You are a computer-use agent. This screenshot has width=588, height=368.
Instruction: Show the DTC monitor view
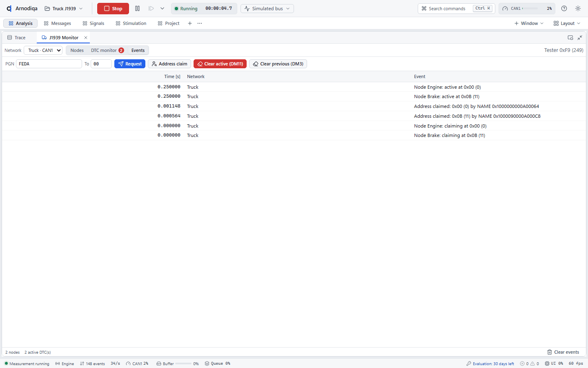107,50
